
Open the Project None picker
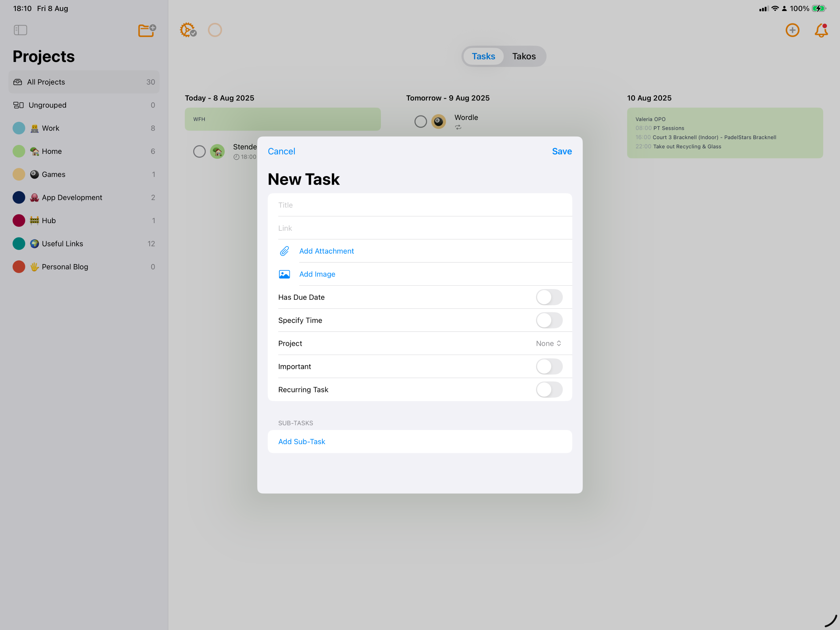coord(549,344)
